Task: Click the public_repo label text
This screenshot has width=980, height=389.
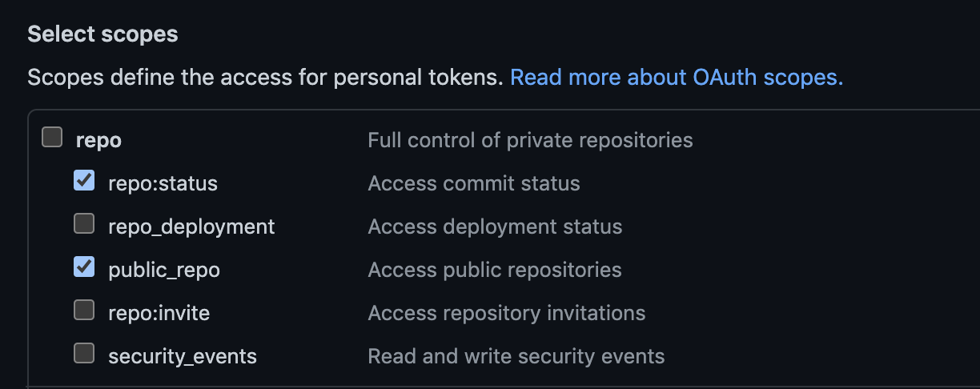Action: click(x=164, y=270)
